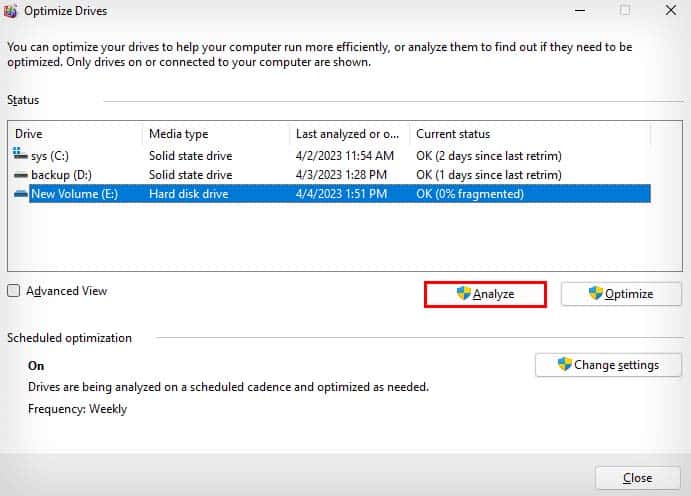The width and height of the screenshot is (691, 496).
Task: Close the dialog with the Close button
Action: pos(638,478)
